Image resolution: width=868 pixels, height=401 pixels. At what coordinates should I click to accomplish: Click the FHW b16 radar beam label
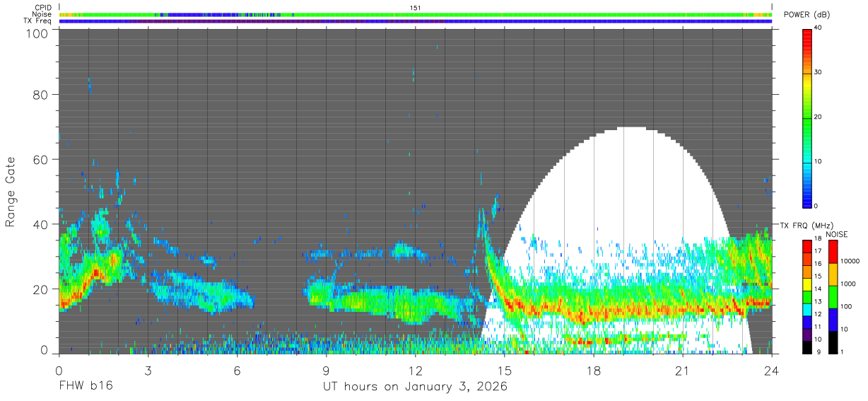point(86,386)
